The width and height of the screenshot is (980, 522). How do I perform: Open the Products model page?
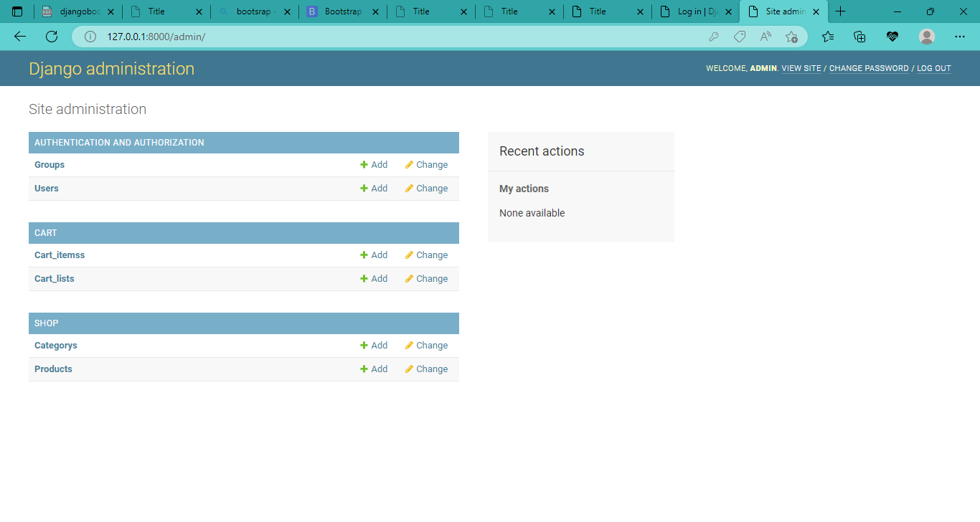53,369
